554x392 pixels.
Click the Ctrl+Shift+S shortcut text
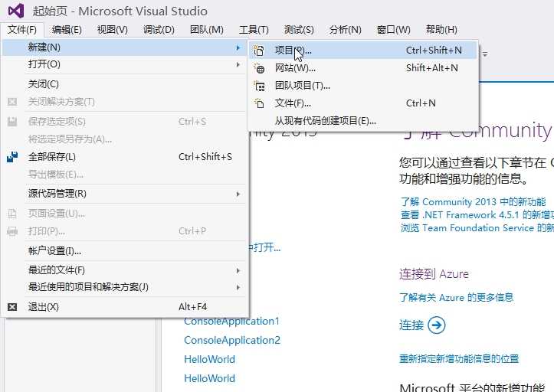coord(205,157)
